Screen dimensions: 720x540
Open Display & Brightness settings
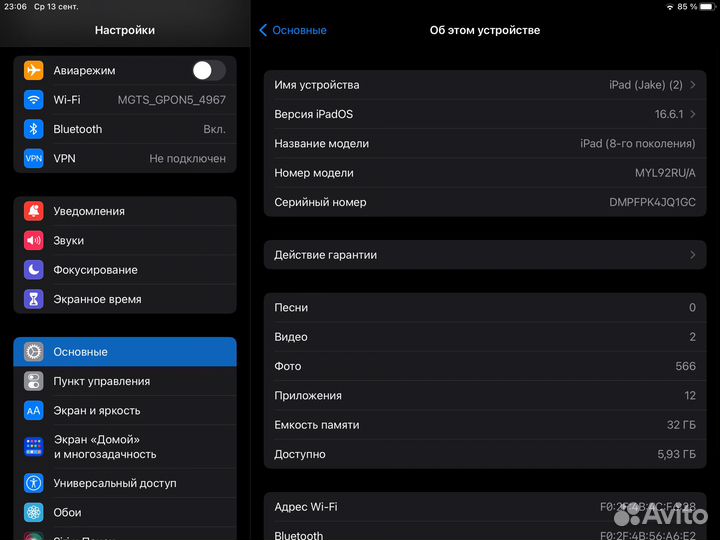point(97,410)
